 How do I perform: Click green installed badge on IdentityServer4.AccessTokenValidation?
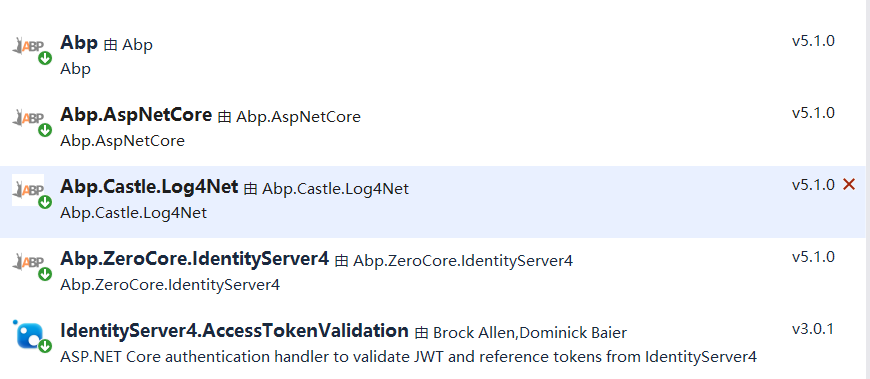45,346
